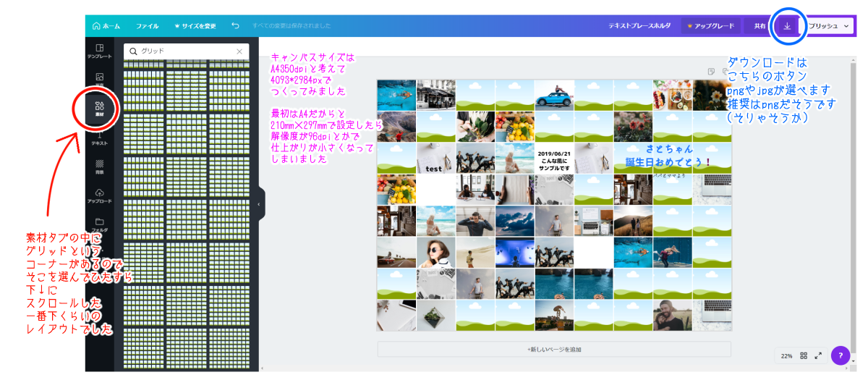Select the woman with sunglasses photo
This screenshot has width=868, height=388.
point(435,253)
